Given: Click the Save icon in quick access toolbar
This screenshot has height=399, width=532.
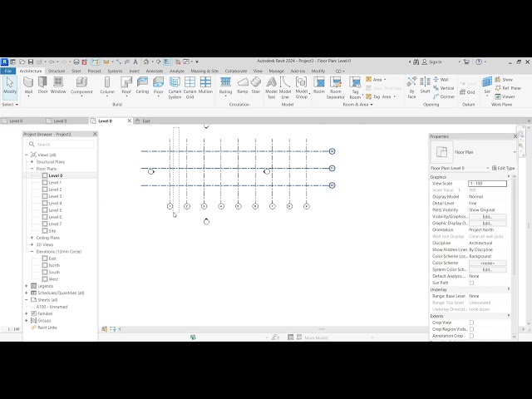Looking at the screenshot, I should click(31, 62).
